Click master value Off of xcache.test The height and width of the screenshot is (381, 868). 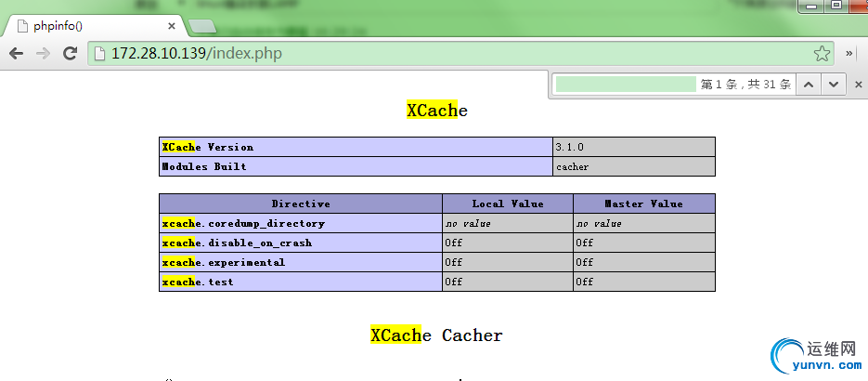tap(584, 282)
